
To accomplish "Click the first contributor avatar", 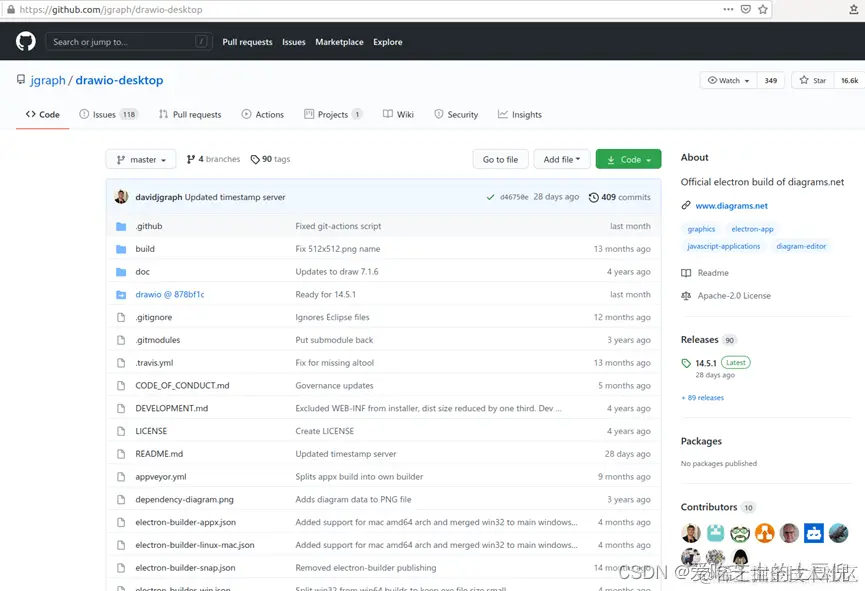I will [x=691, y=533].
